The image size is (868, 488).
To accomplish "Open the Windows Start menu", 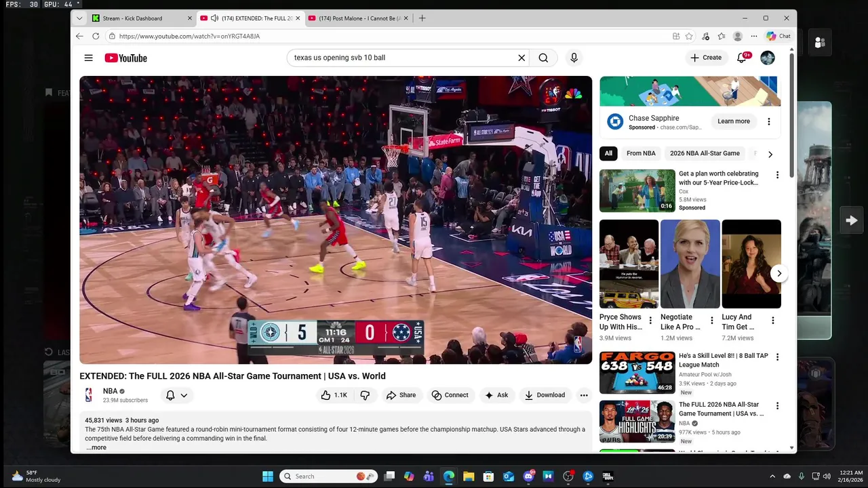I will click(x=268, y=476).
